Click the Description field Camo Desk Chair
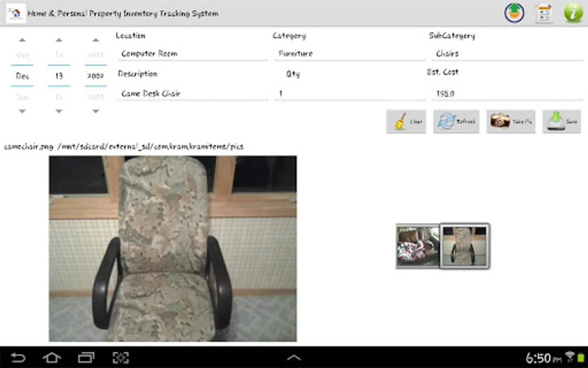The height and width of the screenshot is (368, 588). point(192,93)
